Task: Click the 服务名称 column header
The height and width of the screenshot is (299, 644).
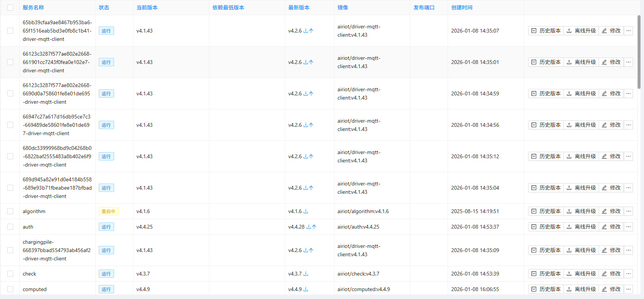Action: (33, 8)
